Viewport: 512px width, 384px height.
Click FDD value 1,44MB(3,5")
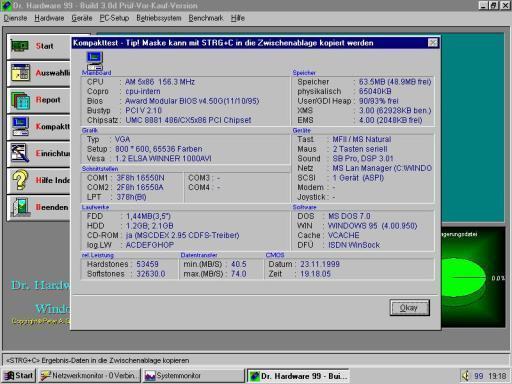pyautogui.click(x=148, y=216)
